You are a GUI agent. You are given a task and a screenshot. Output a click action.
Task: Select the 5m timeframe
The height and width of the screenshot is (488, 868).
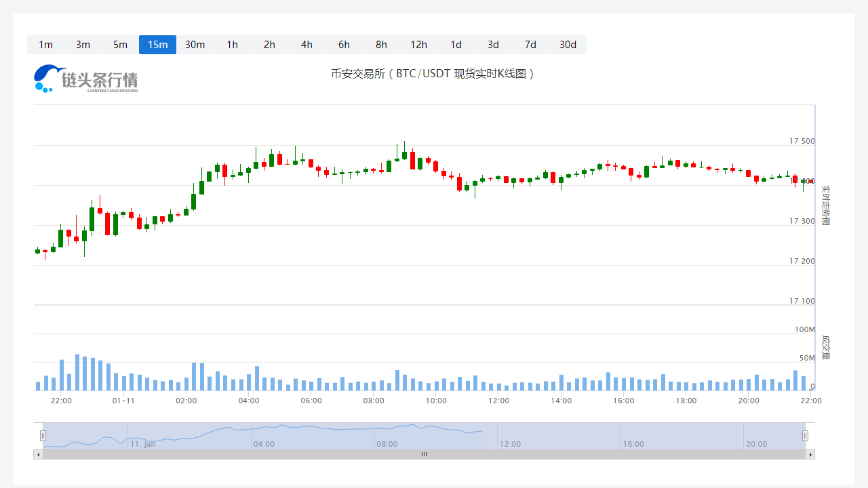pyautogui.click(x=120, y=45)
